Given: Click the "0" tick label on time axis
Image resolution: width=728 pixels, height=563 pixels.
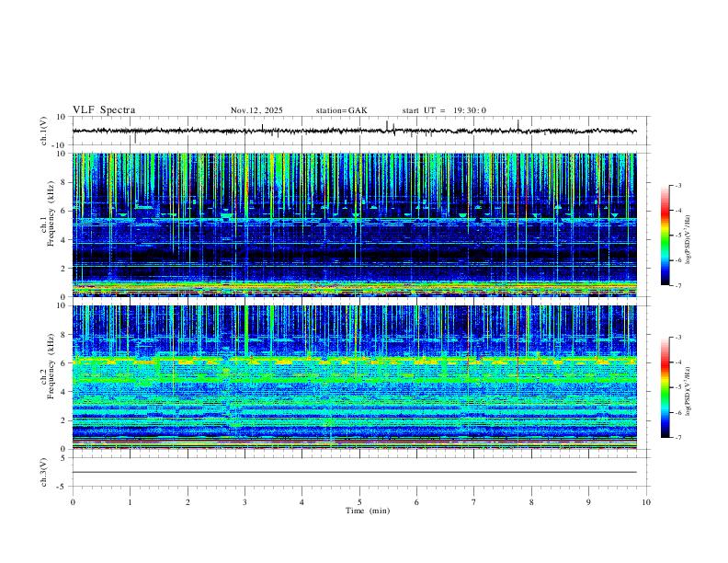Looking at the screenshot, I should coord(73,502).
